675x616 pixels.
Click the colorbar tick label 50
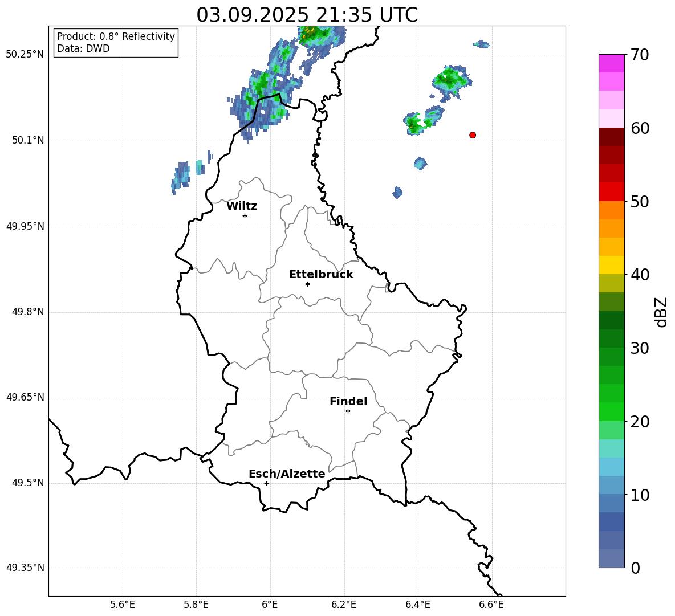[x=640, y=201]
